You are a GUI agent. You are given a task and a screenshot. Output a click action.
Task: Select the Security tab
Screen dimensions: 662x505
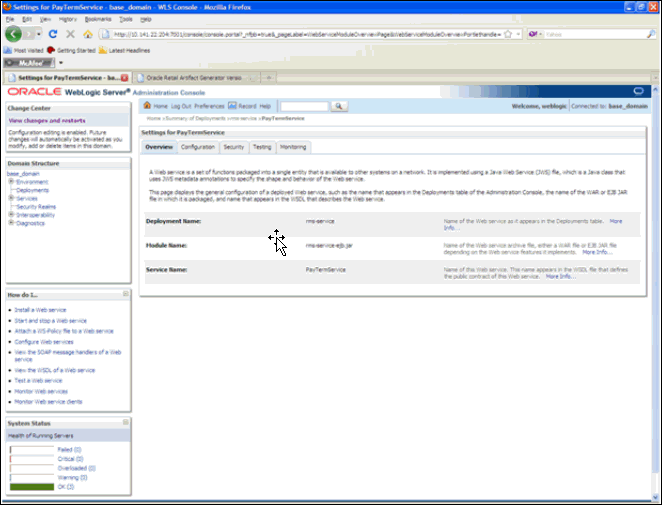tap(234, 147)
